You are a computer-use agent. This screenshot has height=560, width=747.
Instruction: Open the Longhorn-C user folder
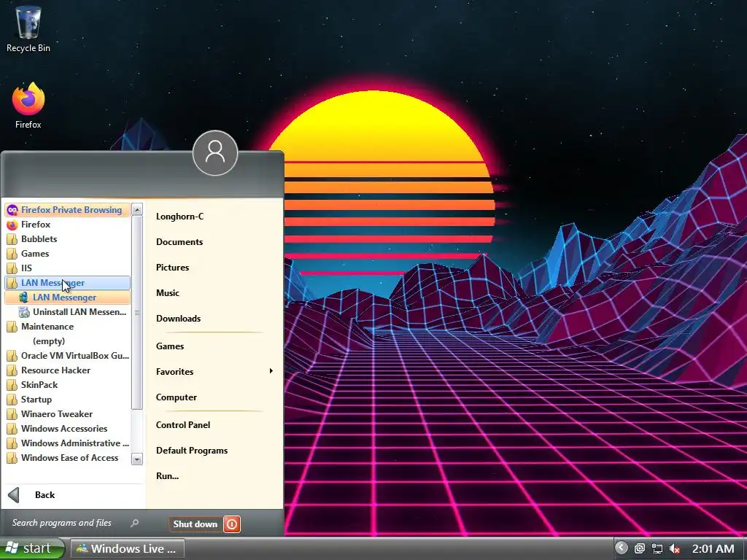179,216
